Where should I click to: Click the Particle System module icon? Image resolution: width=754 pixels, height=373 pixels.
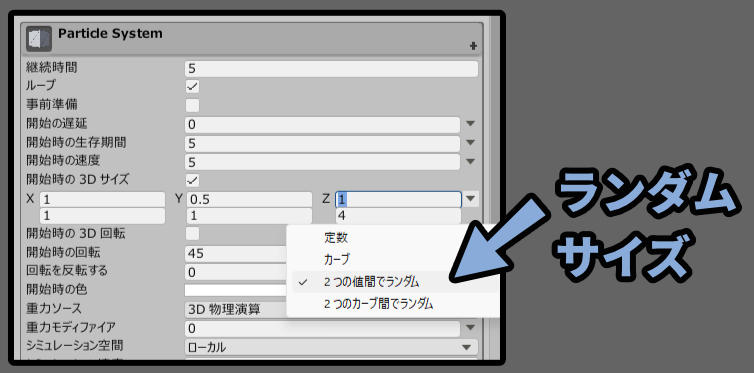click(39, 39)
